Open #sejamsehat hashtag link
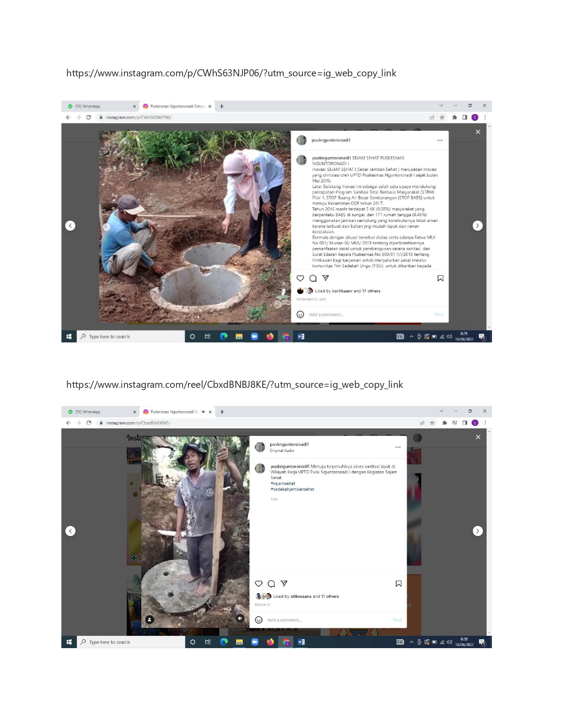Image resolution: width=563 pixels, height=728 pixels. pyautogui.click(x=283, y=484)
